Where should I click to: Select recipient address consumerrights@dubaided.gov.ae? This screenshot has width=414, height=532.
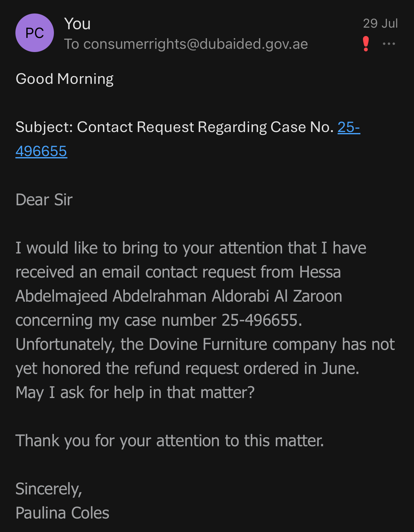pyautogui.click(x=195, y=44)
